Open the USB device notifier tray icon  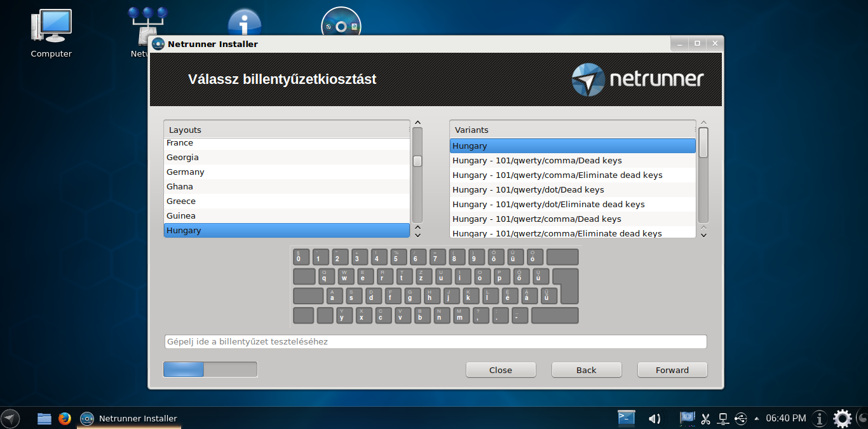[740, 418]
